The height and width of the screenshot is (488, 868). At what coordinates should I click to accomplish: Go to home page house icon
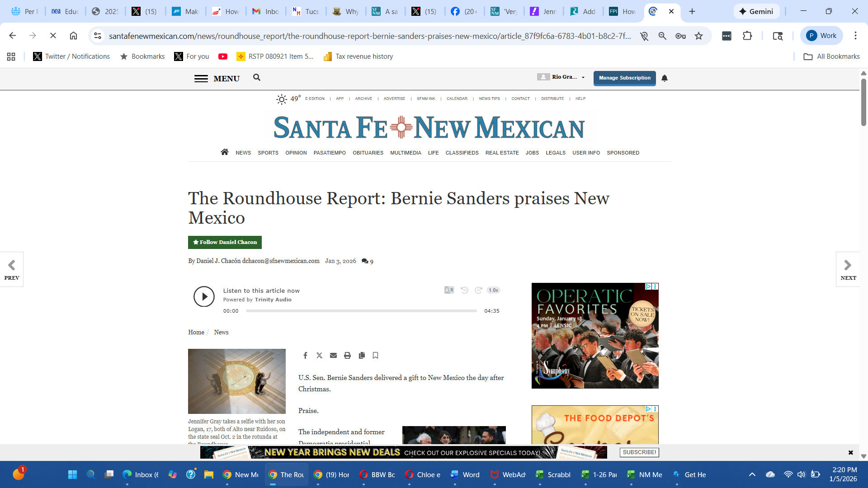click(x=224, y=152)
